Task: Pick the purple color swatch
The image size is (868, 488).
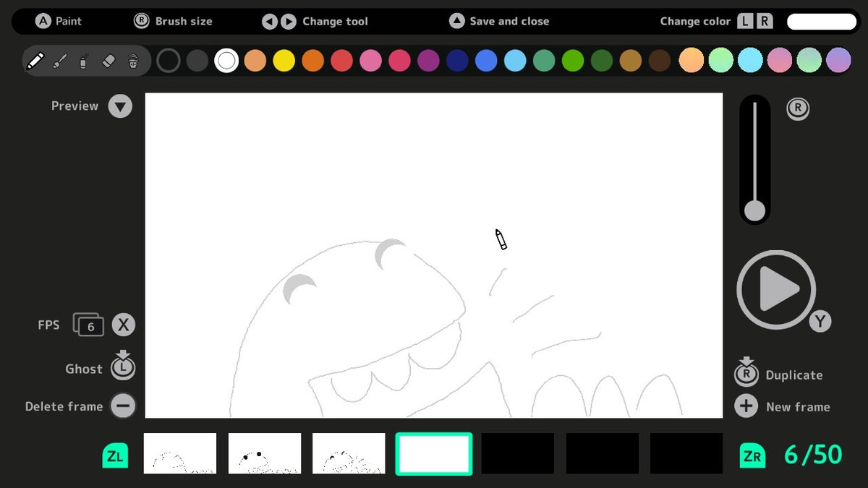Action: tap(428, 61)
